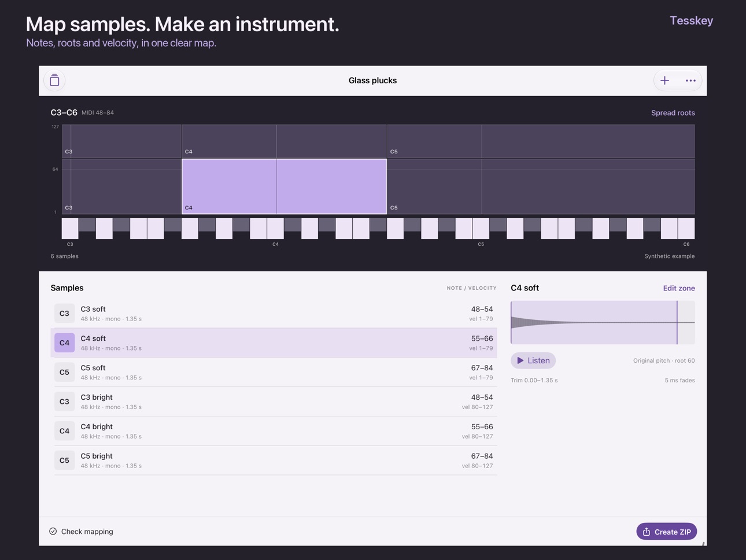Screen dimensions: 746x560
Task: Select the C5 zone in the lower velocity band
Action: click(x=541, y=186)
